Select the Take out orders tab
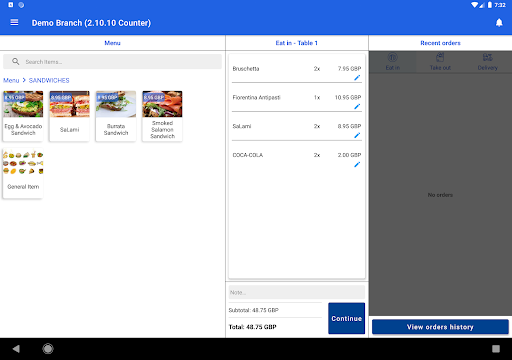The height and width of the screenshot is (360, 512). [x=440, y=62]
